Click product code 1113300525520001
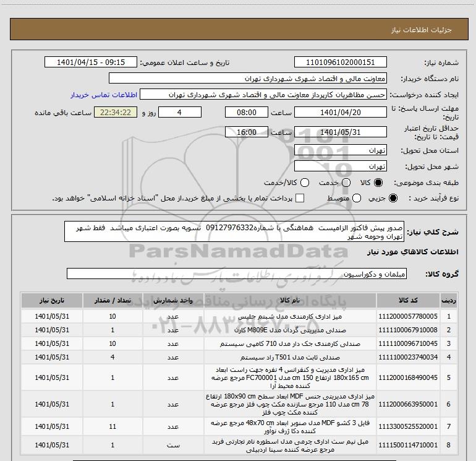The image size is (476, 461). pos(408,426)
